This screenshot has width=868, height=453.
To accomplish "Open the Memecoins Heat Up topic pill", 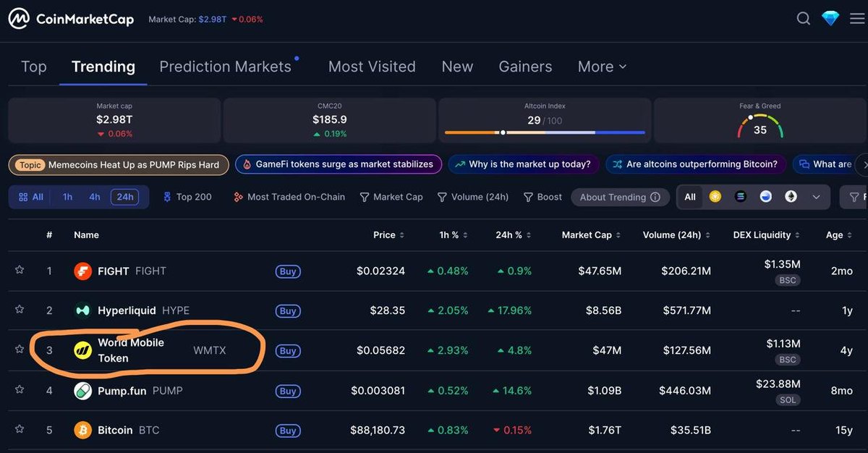I will coord(119,165).
